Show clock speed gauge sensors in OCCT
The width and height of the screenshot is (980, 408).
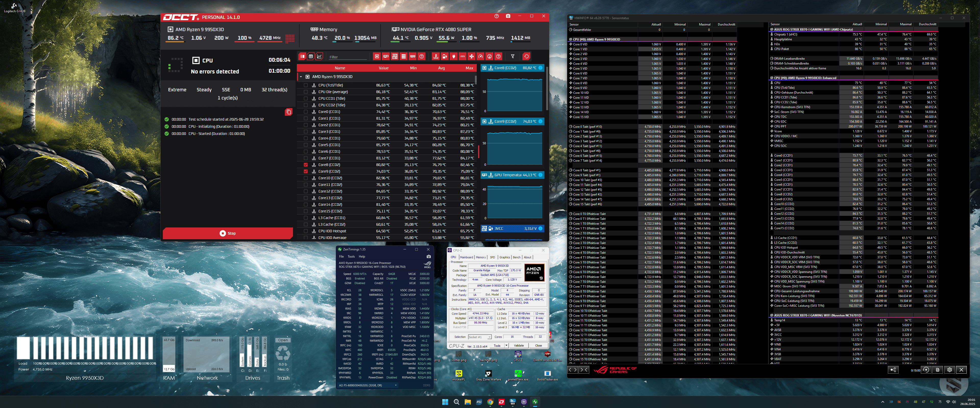click(481, 56)
